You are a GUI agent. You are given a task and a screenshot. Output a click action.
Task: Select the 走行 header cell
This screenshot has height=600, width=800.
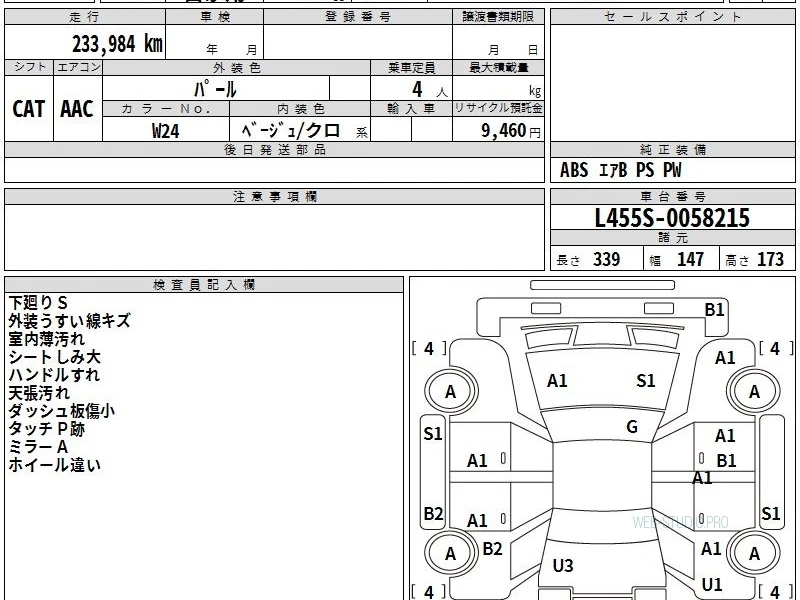85,17
